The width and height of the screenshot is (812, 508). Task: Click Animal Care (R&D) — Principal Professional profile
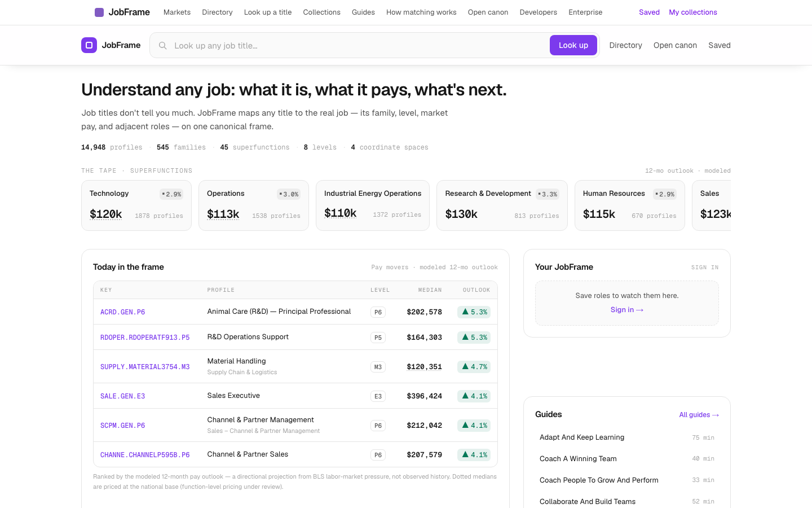point(279,312)
